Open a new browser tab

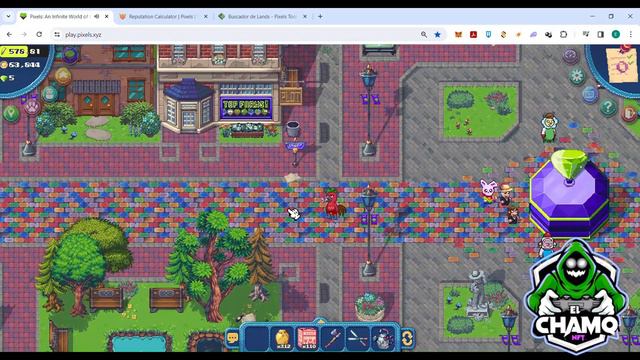pyautogui.click(x=320, y=17)
